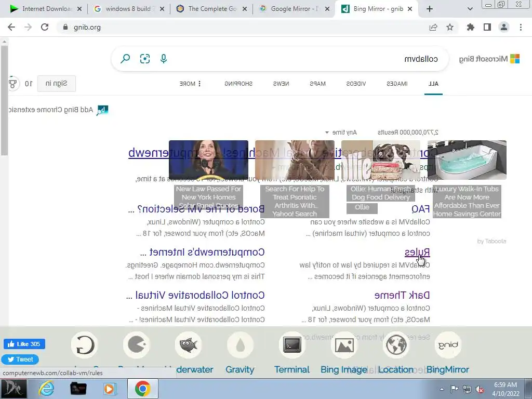Viewport: 532px width, 399px height.
Task: Click the Facebook Like 305 button
Action: click(x=24, y=344)
